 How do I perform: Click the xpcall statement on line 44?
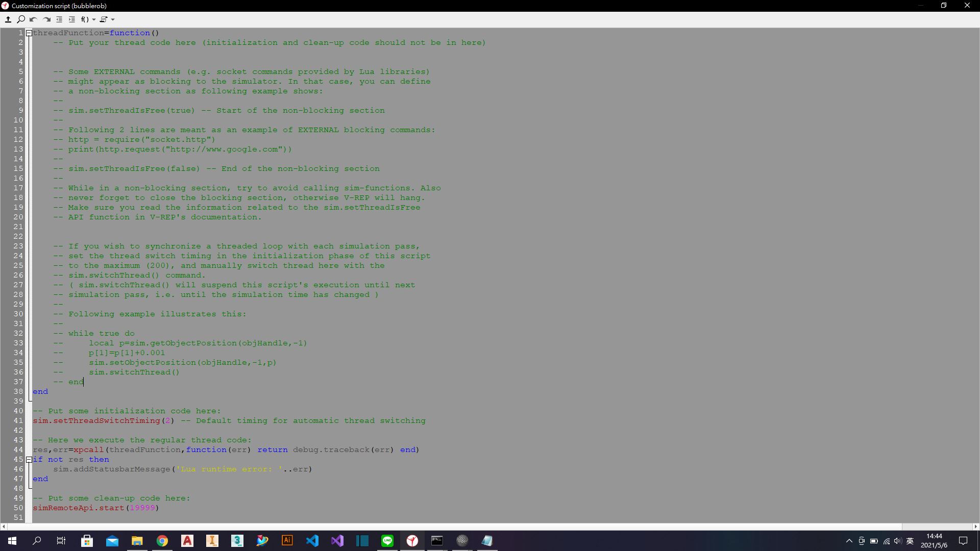tap(226, 449)
